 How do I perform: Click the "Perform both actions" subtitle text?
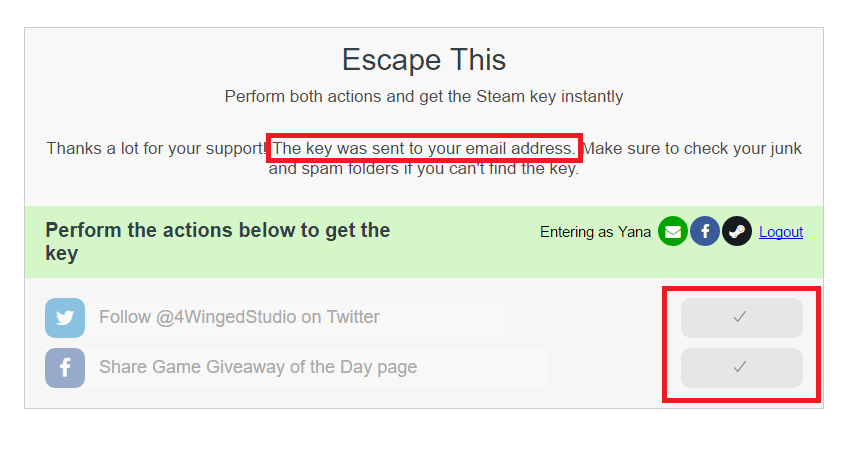[x=424, y=97]
